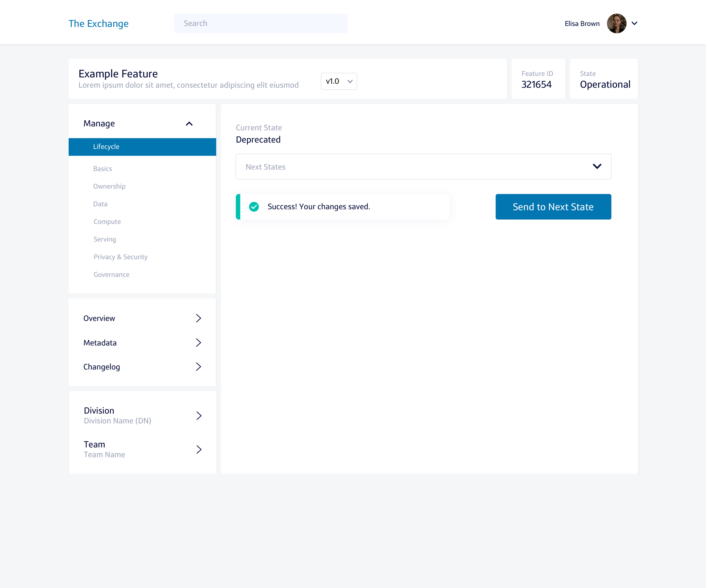This screenshot has width=706, height=588.
Task: Focus the Search input field
Action: click(261, 23)
